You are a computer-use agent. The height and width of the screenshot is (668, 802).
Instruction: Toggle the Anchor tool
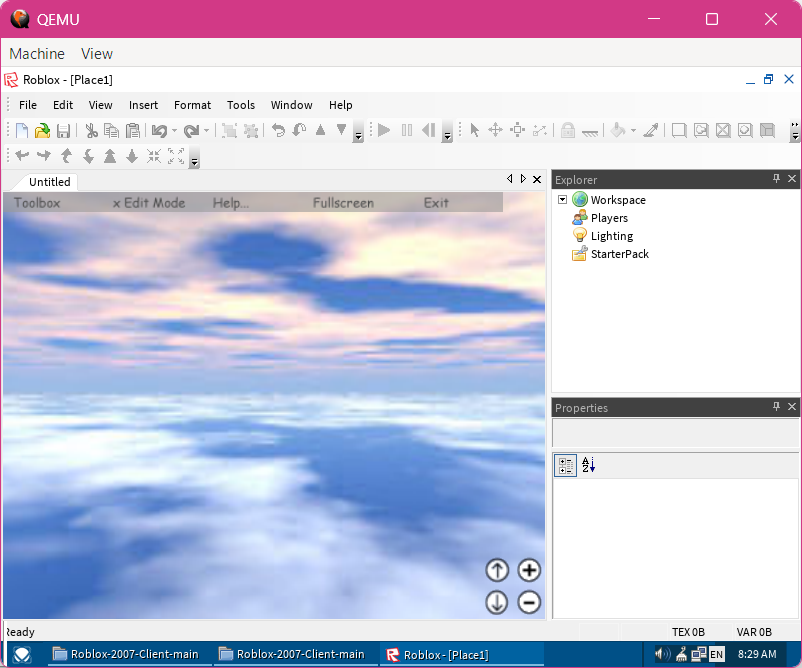pyautogui.click(x=590, y=132)
